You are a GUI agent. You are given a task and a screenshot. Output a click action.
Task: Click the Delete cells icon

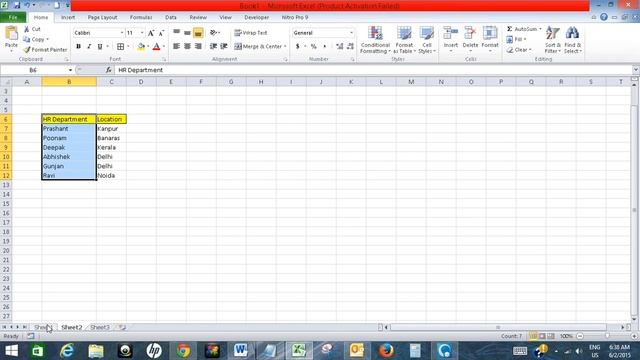pos(470,33)
